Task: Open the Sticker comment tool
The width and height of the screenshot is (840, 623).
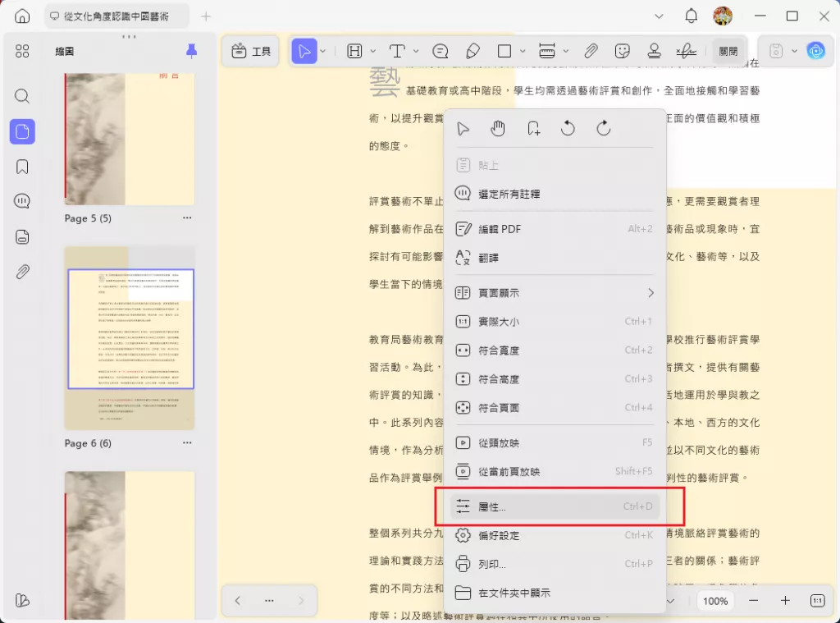Action: pos(622,50)
